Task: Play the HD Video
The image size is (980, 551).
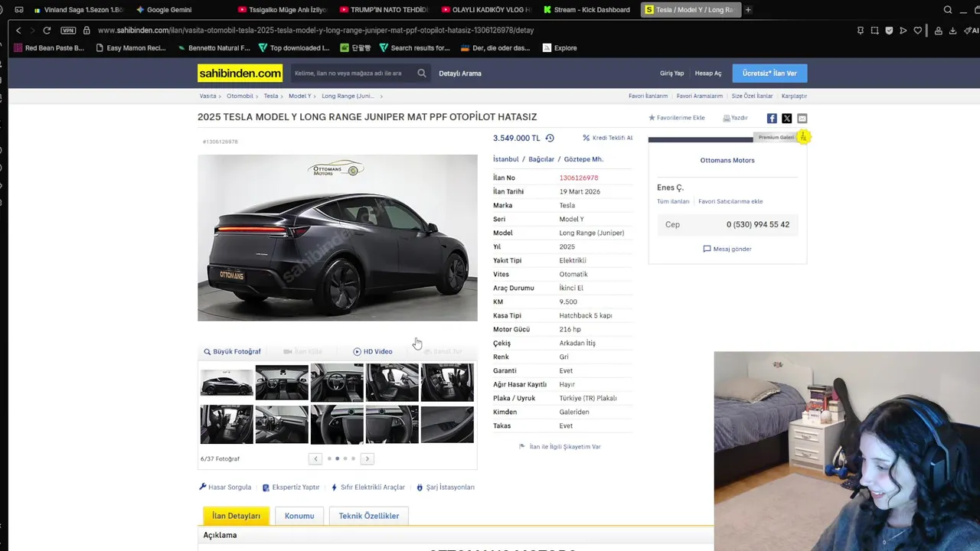Action: click(373, 352)
